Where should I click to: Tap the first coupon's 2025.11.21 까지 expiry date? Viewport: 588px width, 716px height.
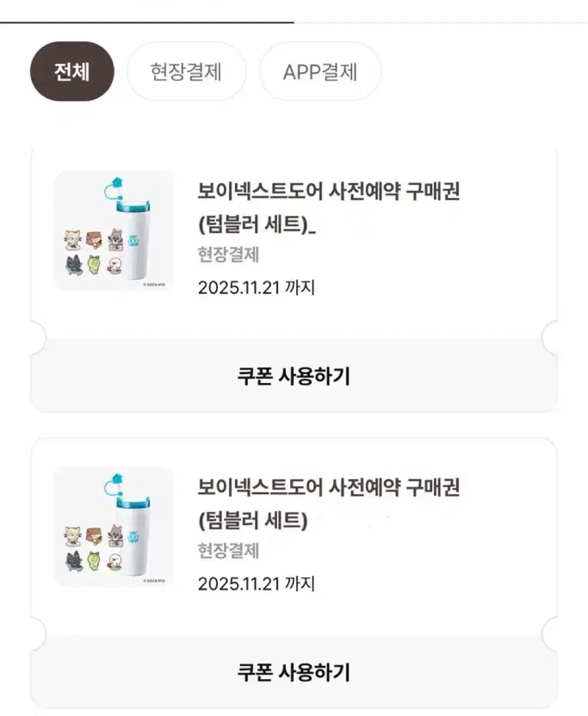coord(256,288)
